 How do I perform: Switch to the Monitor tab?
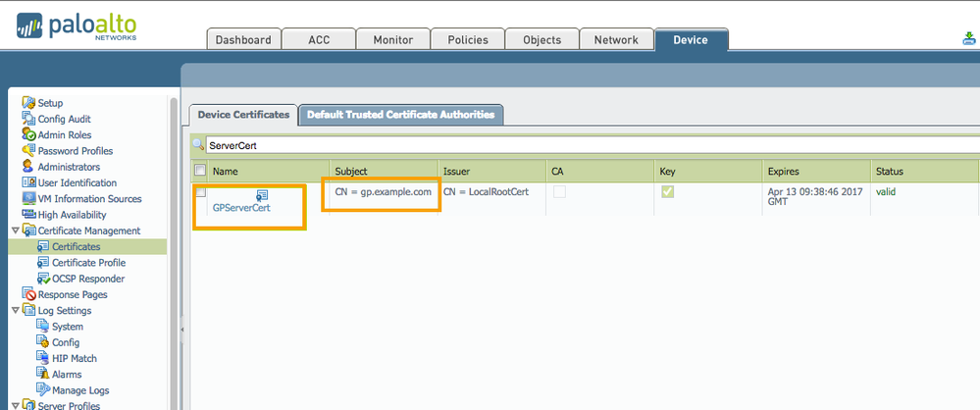(x=393, y=39)
